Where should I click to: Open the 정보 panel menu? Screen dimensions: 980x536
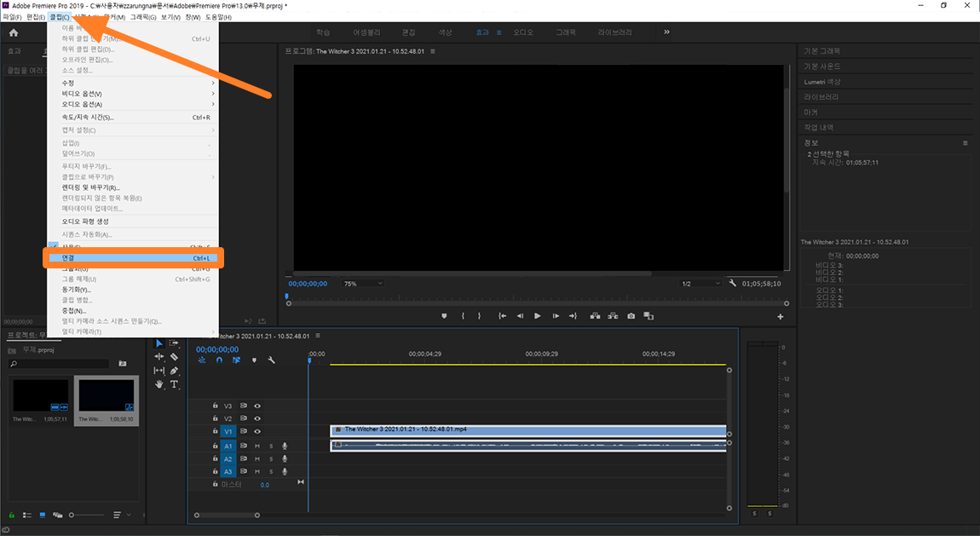pyautogui.click(x=965, y=143)
